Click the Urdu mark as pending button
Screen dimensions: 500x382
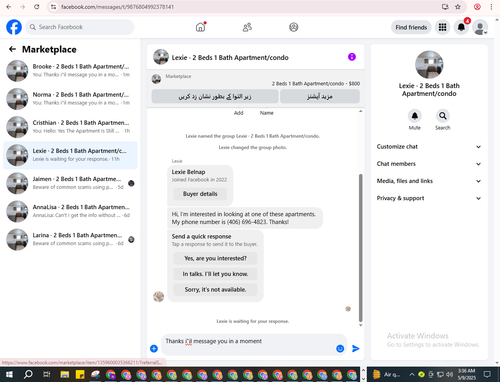pos(215,97)
